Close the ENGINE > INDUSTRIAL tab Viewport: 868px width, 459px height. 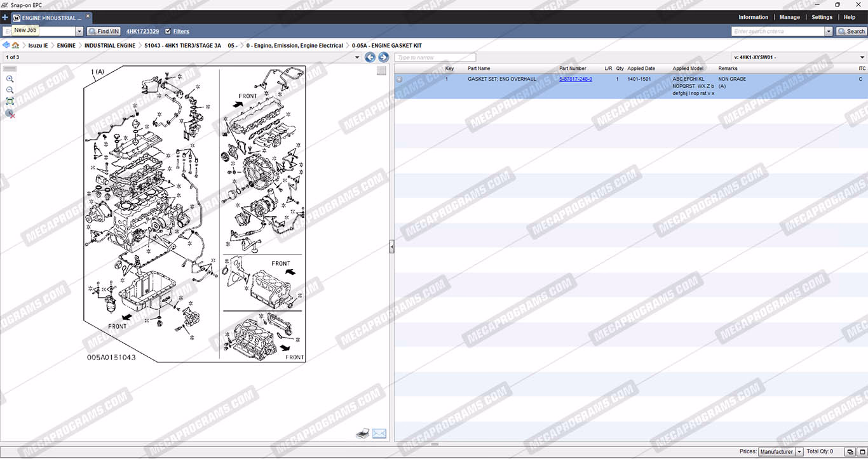coord(88,17)
